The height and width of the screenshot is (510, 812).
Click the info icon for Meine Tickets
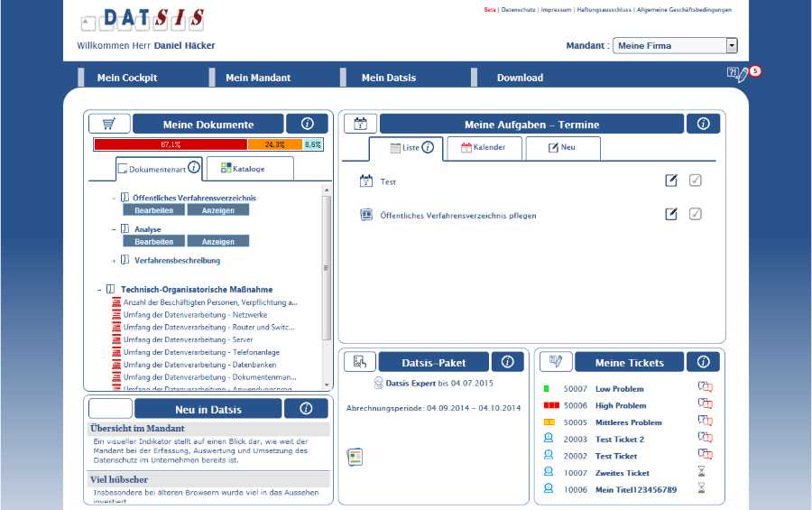pyautogui.click(x=703, y=362)
